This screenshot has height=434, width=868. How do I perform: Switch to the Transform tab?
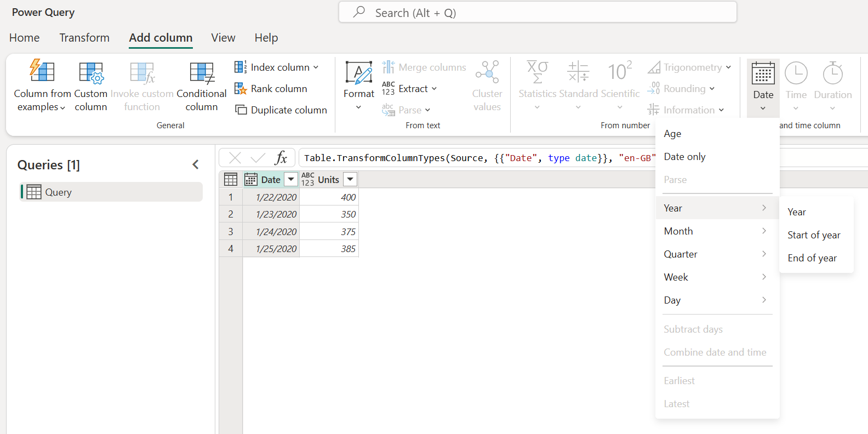84,38
